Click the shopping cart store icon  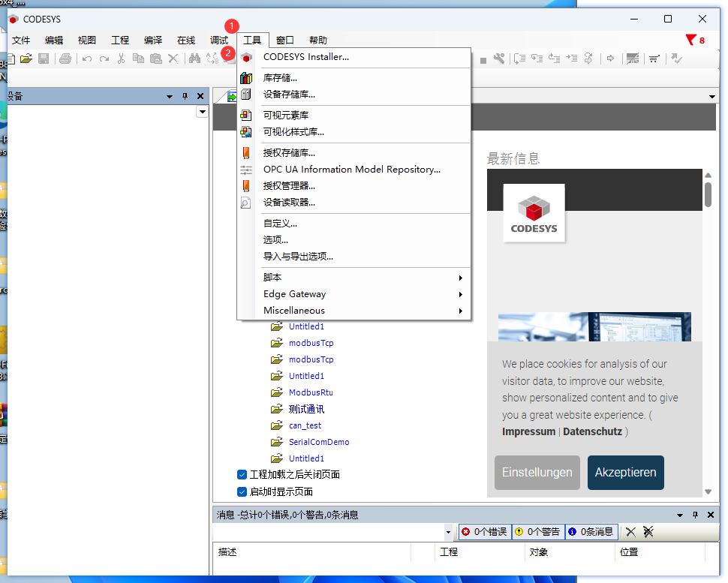pos(654,59)
